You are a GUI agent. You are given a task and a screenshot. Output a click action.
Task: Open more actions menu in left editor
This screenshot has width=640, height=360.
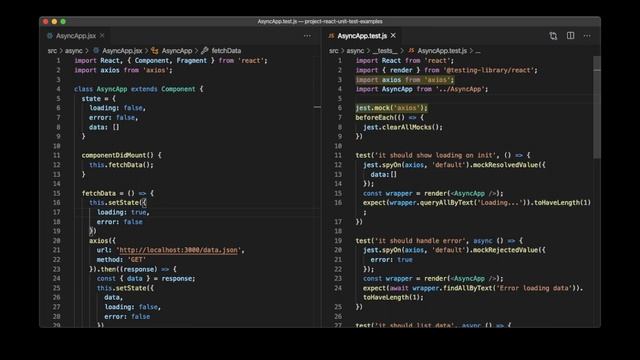click(x=307, y=36)
